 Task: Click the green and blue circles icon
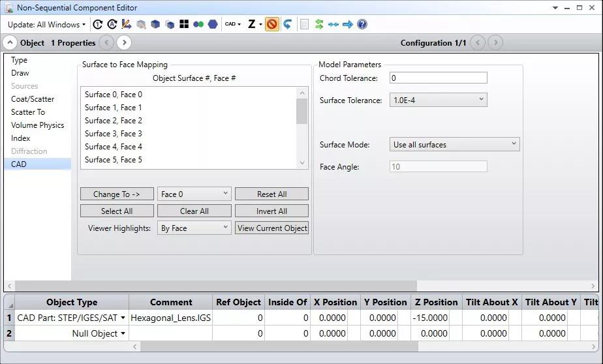click(198, 25)
